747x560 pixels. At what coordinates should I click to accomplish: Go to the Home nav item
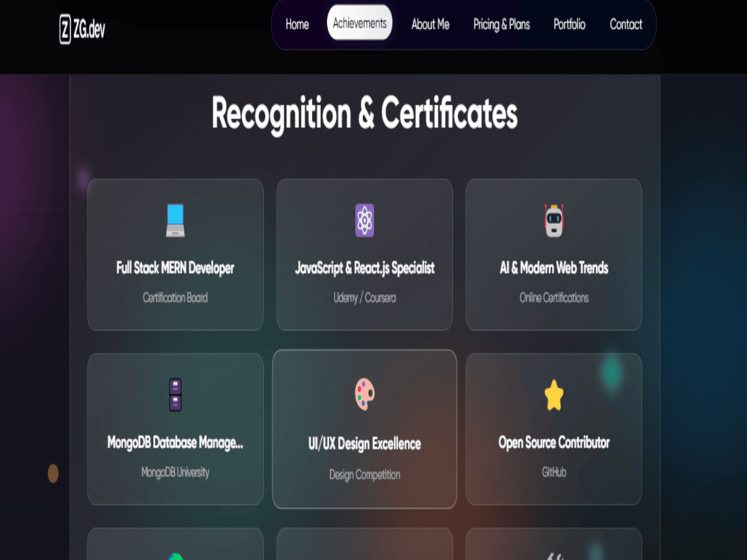tap(297, 25)
